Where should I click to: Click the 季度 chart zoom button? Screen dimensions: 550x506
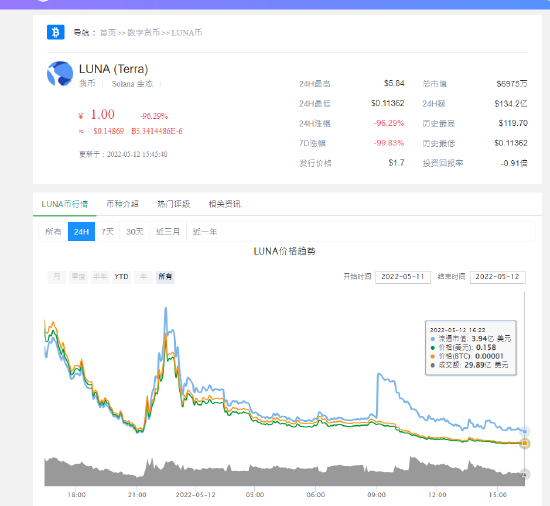[x=78, y=277]
